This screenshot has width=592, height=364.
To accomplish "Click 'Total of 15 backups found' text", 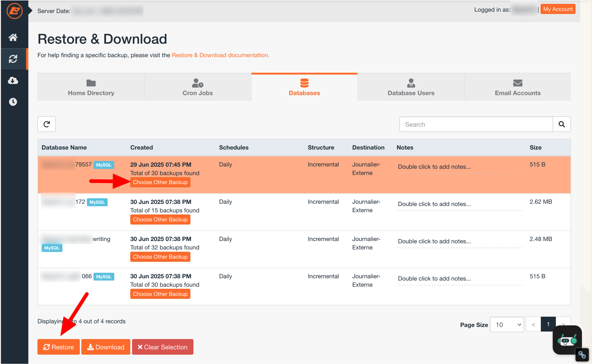I will pyautogui.click(x=165, y=210).
